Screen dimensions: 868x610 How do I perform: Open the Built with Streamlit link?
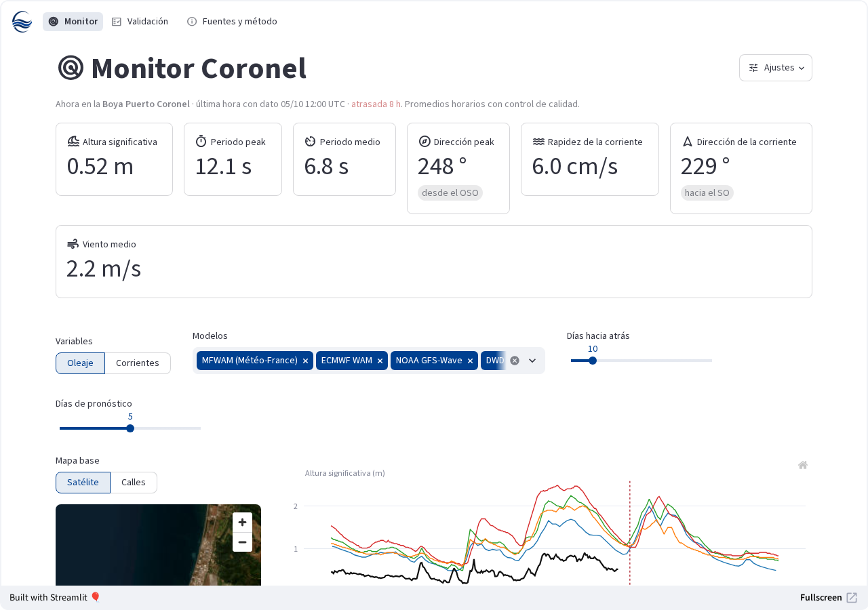click(x=55, y=597)
